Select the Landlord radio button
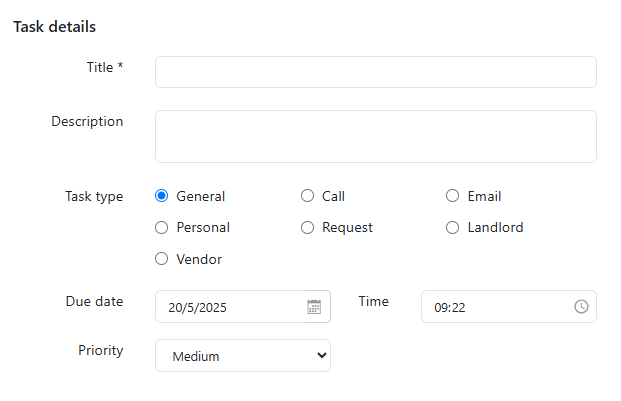This screenshot has width=621, height=401. click(x=452, y=228)
